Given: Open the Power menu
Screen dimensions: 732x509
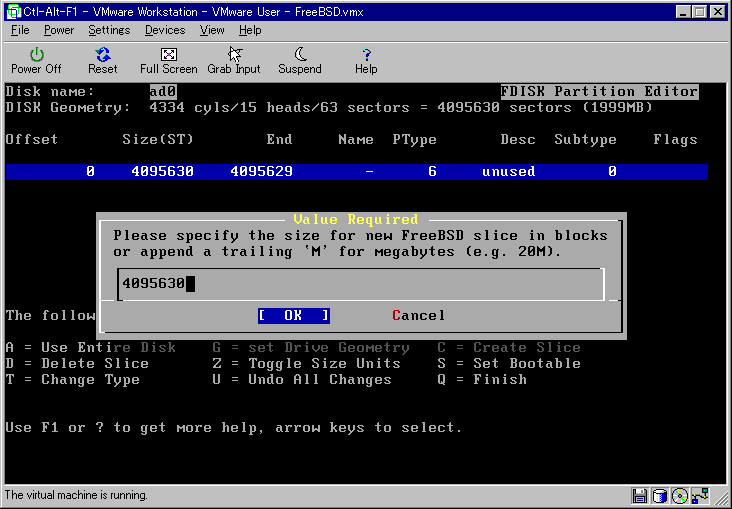Looking at the screenshot, I should (59, 30).
